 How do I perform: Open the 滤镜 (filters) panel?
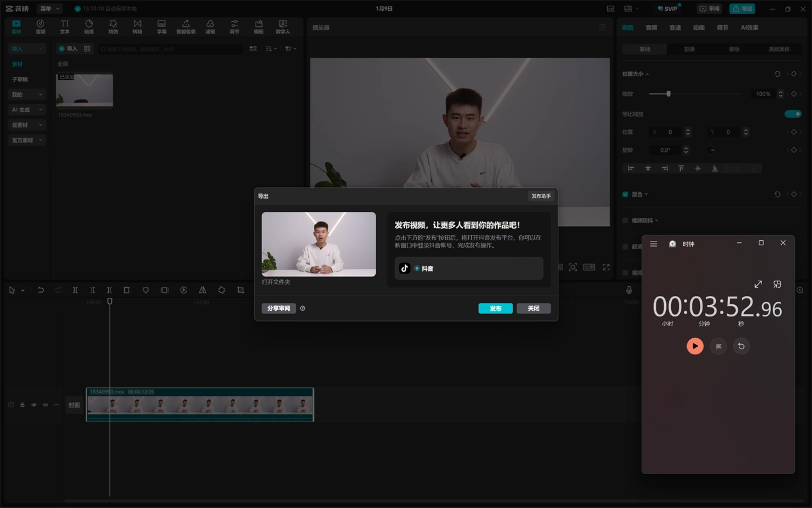(x=210, y=26)
